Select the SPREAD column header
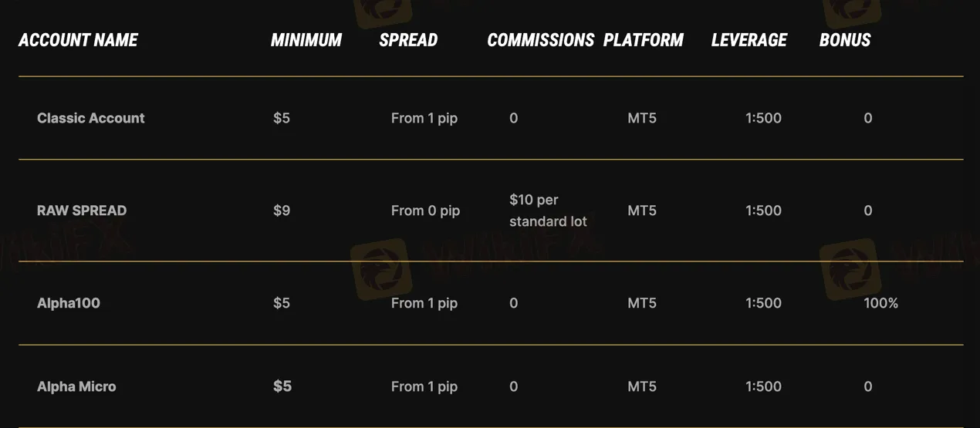The image size is (980, 428). [x=408, y=40]
